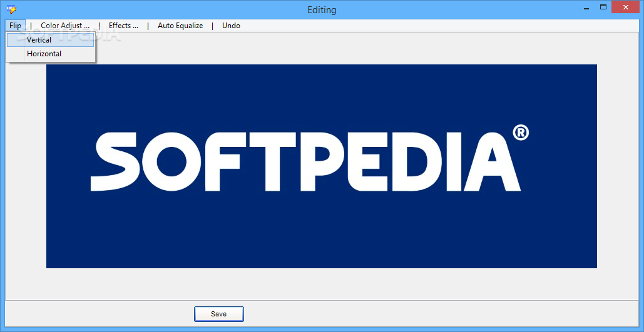Apply Auto Equalize to image
644x332 pixels.
(180, 26)
